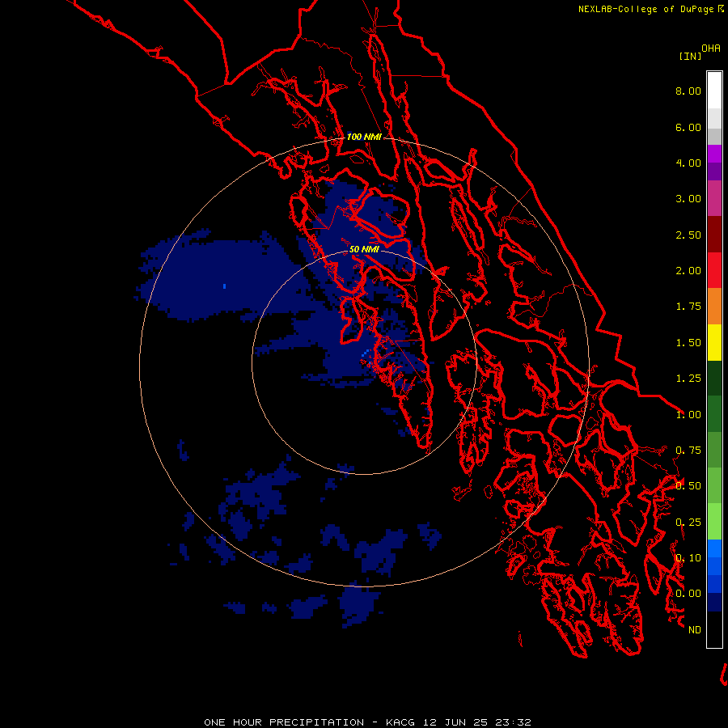Viewport: 728px width, 728px height.
Task: Click the OHA product label
Action: click(711, 49)
